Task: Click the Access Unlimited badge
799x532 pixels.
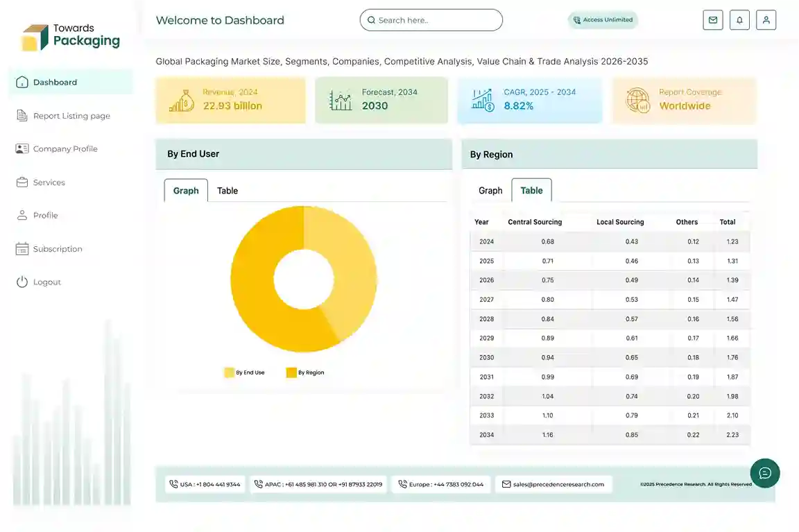Action: click(603, 20)
